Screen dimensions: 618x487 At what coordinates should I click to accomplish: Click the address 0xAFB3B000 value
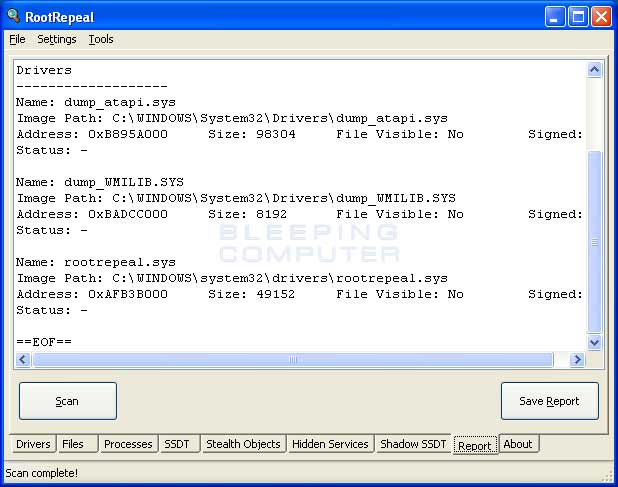[x=128, y=294]
